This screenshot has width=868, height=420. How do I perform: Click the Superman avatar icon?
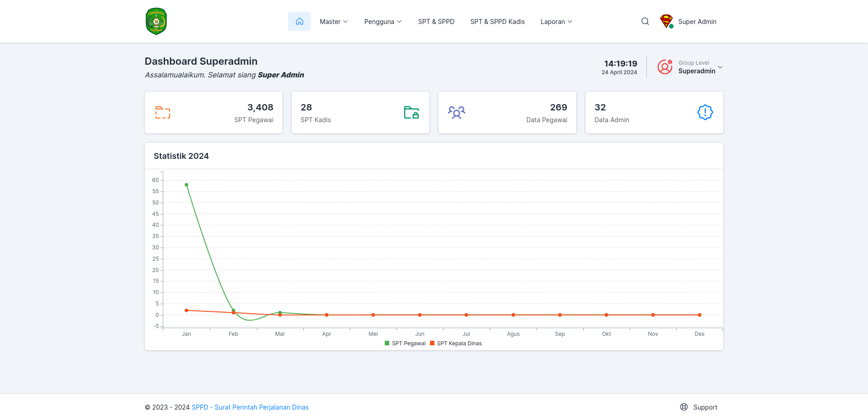[x=666, y=21]
